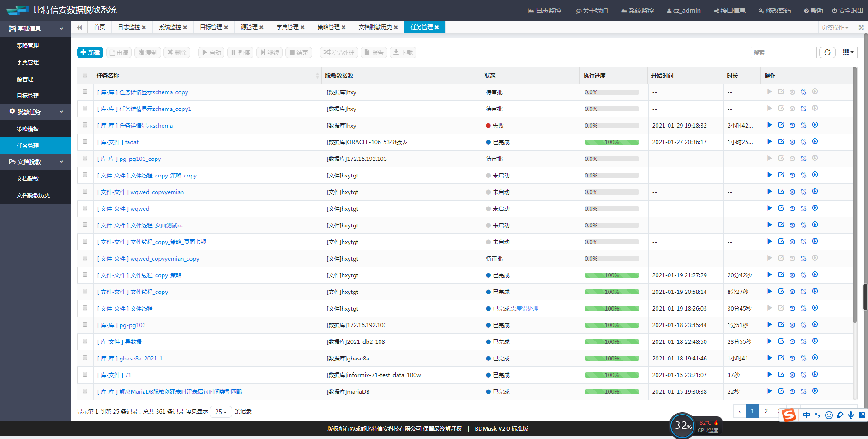Open history icon for pg-pg103 task row
The width and height of the screenshot is (868, 439).
coord(792,325)
